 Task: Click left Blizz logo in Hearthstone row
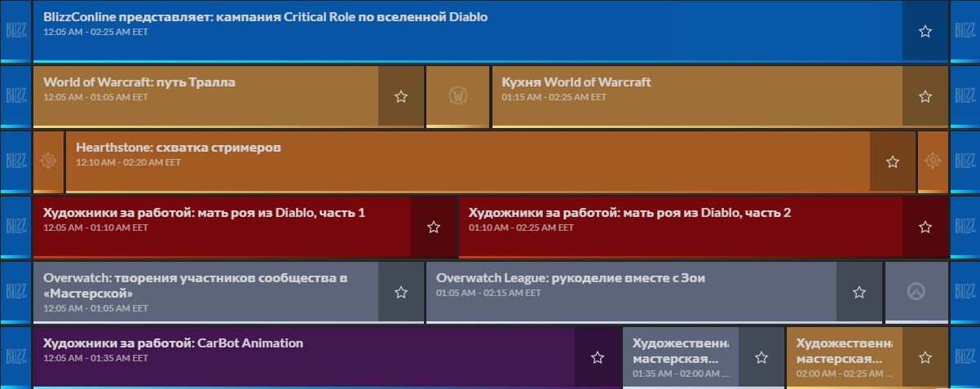pos(15,161)
